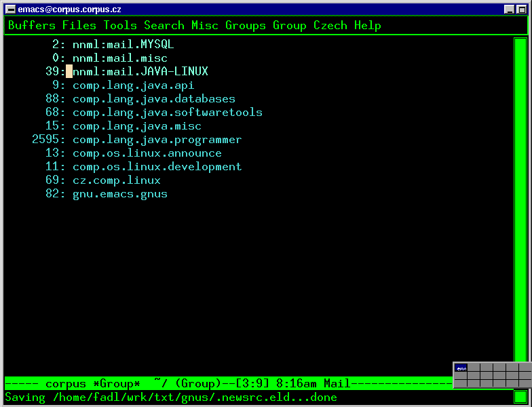Show the Help menu

tap(367, 26)
